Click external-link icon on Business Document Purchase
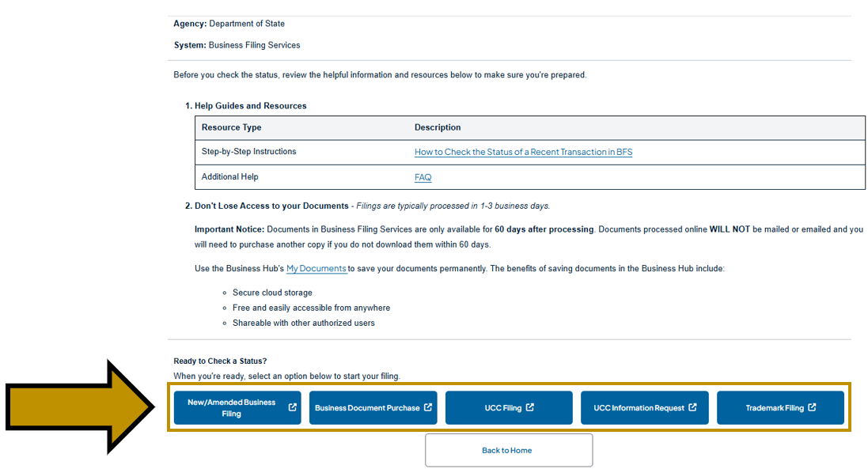The width and height of the screenshot is (868, 469). point(427,407)
